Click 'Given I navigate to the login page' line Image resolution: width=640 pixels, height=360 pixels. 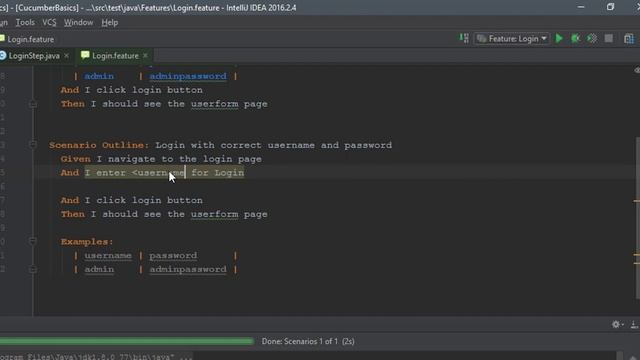[x=161, y=159]
